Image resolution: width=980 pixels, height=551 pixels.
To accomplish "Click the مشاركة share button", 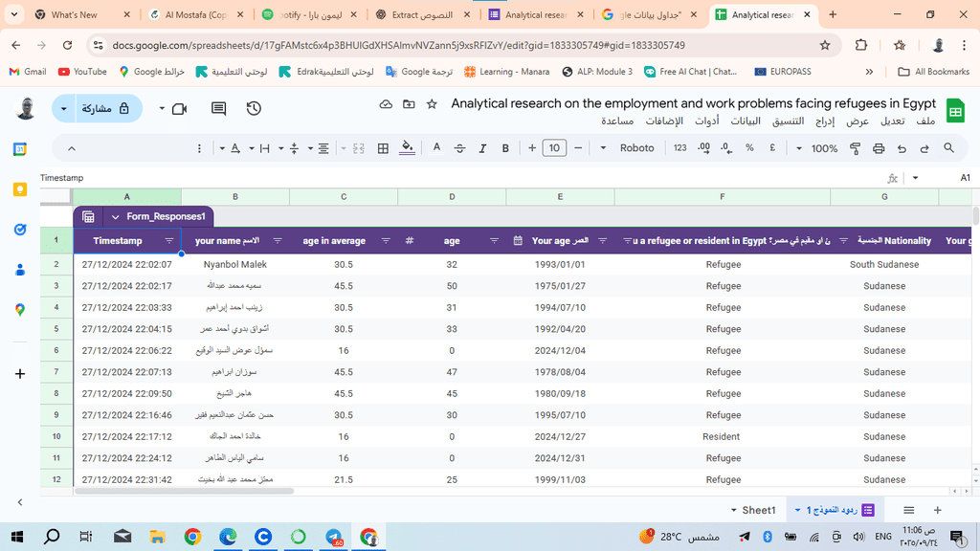I will 105,109.
